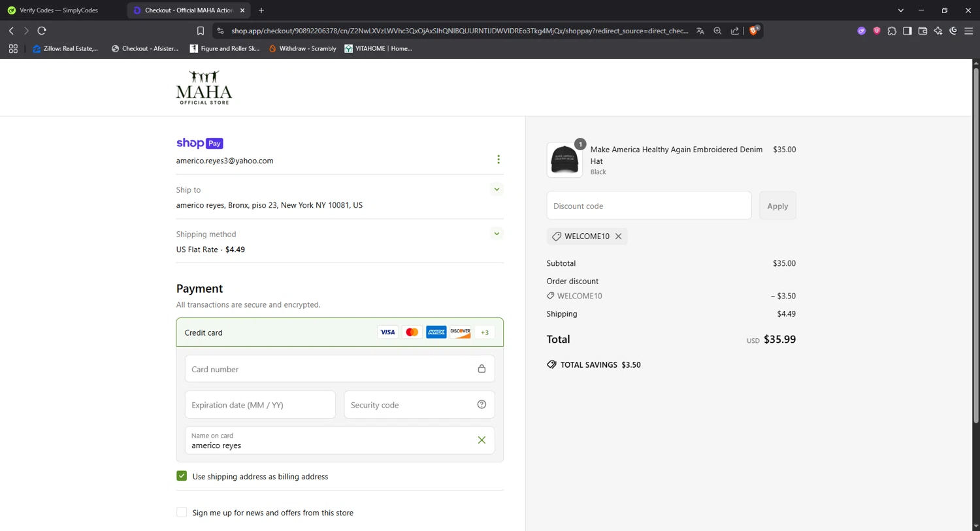The width and height of the screenshot is (980, 531).
Task: Click the red shield extension icon
Action: (x=877, y=31)
